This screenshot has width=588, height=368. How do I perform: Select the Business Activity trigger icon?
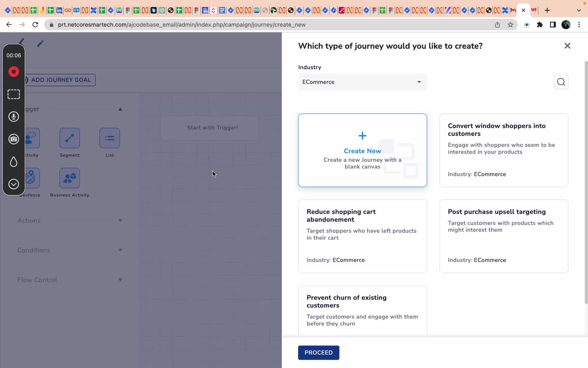tap(70, 178)
